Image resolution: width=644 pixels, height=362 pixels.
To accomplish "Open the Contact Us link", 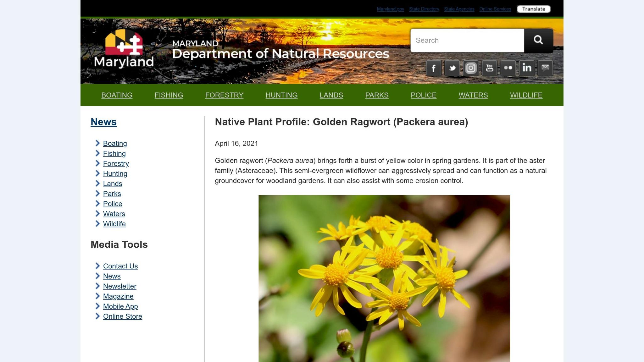I will 120,266.
